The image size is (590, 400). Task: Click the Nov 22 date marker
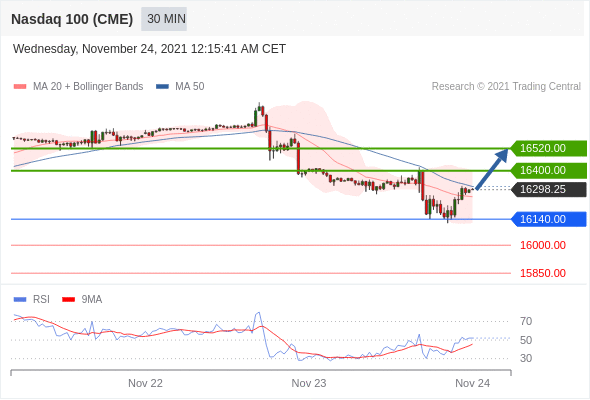145,383
